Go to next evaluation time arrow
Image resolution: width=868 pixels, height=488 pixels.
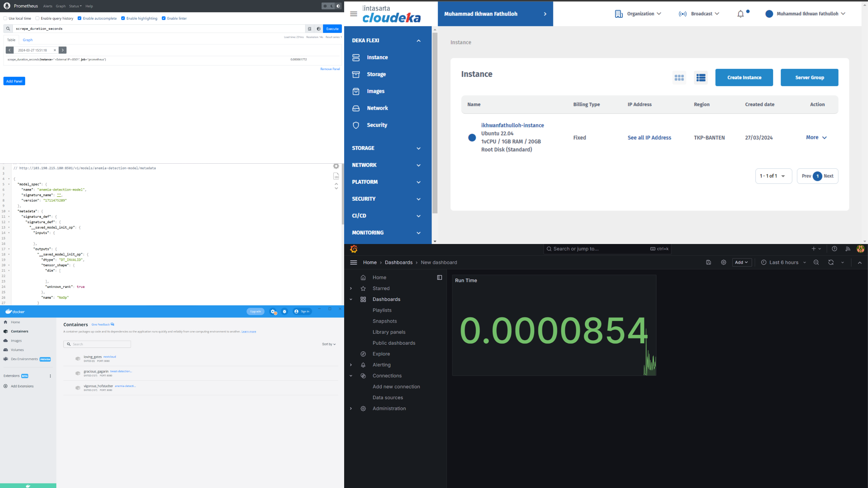(x=63, y=50)
